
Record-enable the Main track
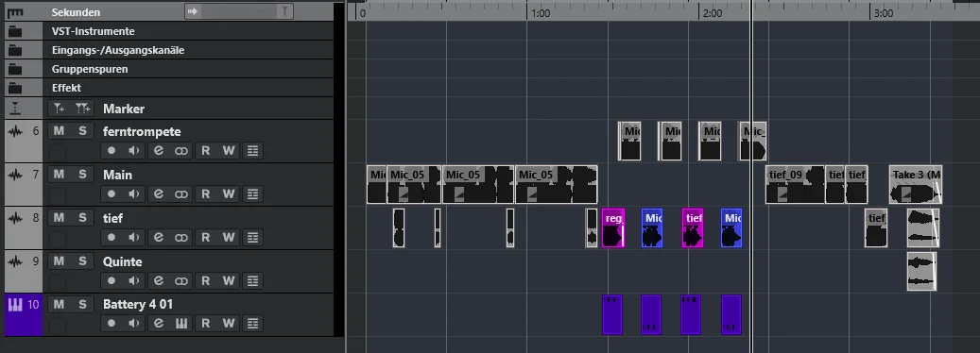tap(112, 194)
